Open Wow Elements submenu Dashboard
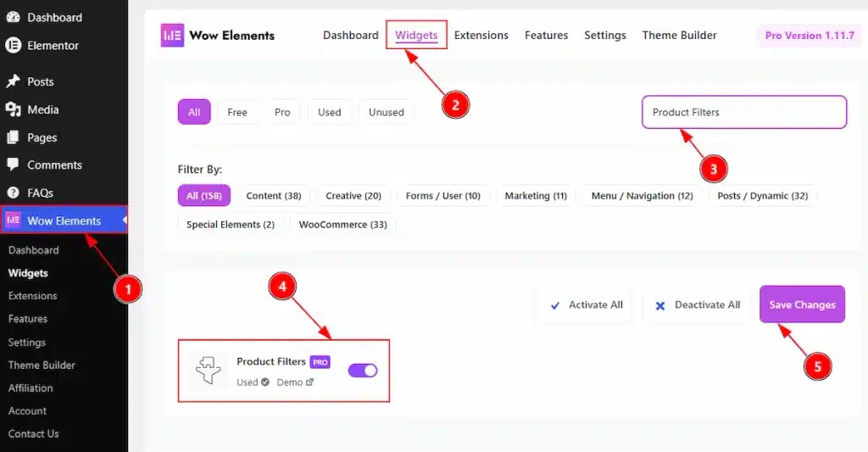This screenshot has width=868, height=452. [33, 250]
